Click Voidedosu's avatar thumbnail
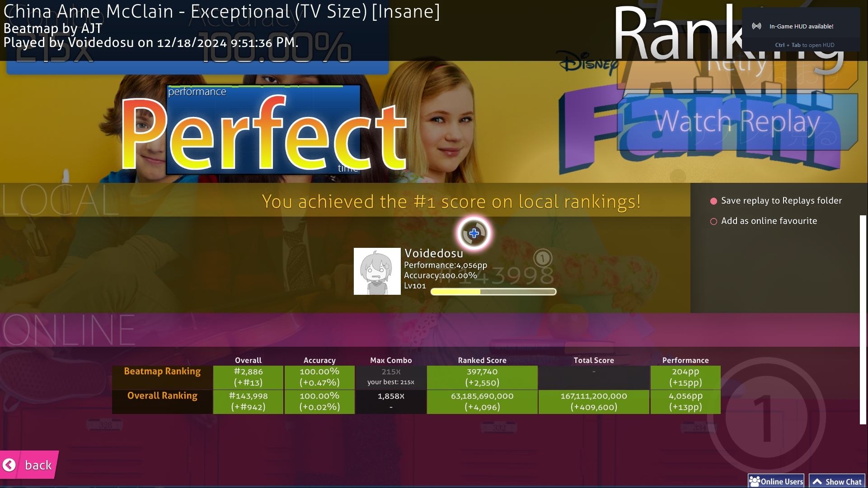Viewport: 868px width, 488px height. (x=377, y=271)
